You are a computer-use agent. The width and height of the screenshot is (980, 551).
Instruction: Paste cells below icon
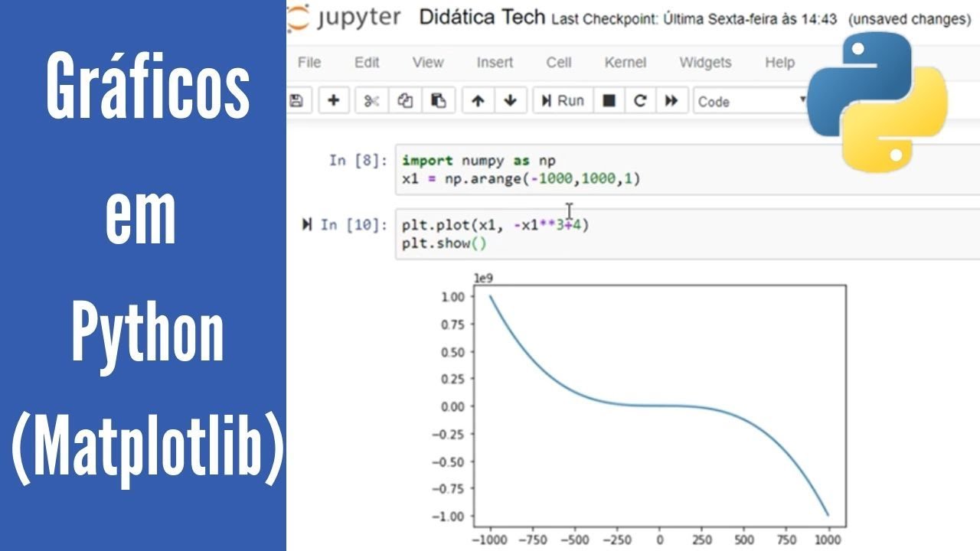[438, 100]
